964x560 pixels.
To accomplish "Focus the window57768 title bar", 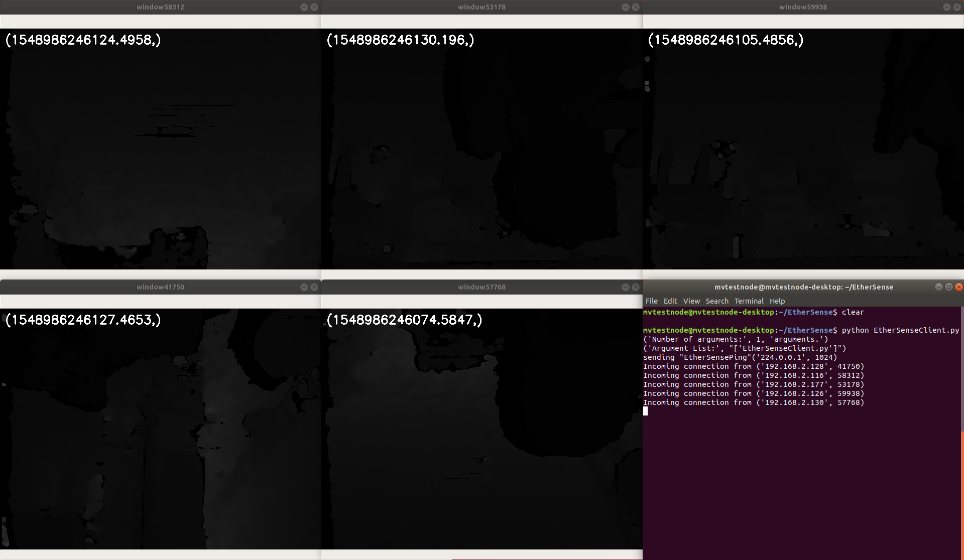I will tap(481, 287).
